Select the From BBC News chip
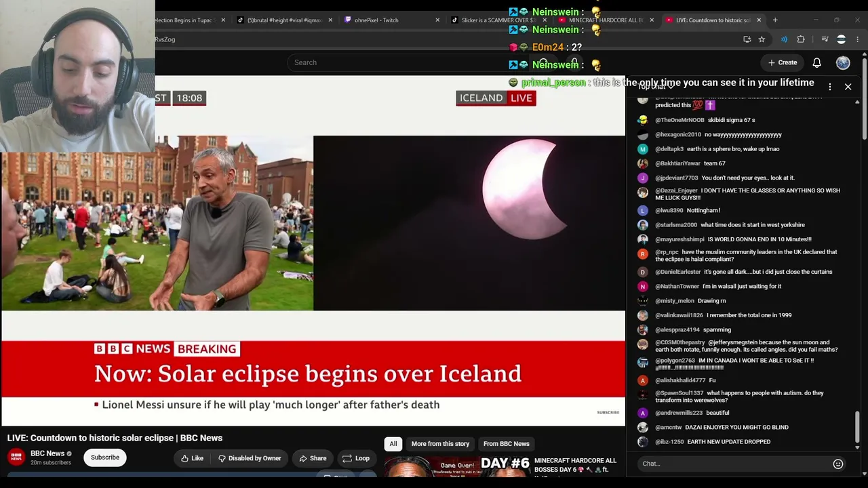 507,444
